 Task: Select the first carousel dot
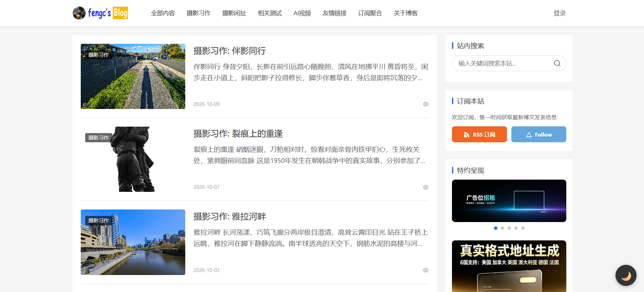(x=496, y=228)
